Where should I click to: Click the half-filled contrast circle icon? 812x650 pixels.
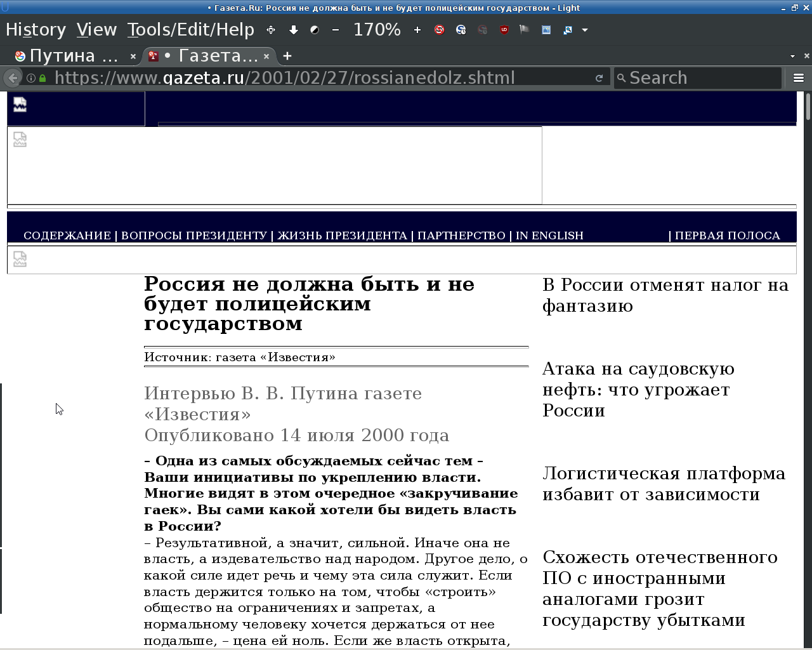[x=315, y=30]
